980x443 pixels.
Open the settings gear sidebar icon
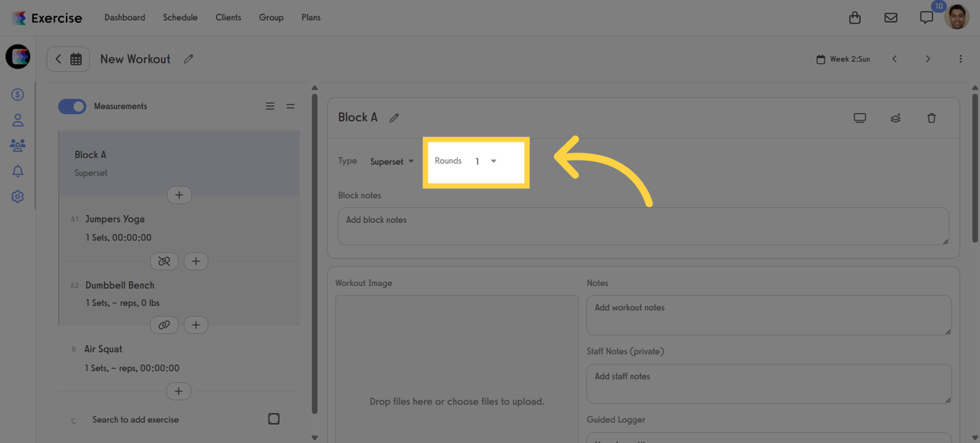click(18, 196)
